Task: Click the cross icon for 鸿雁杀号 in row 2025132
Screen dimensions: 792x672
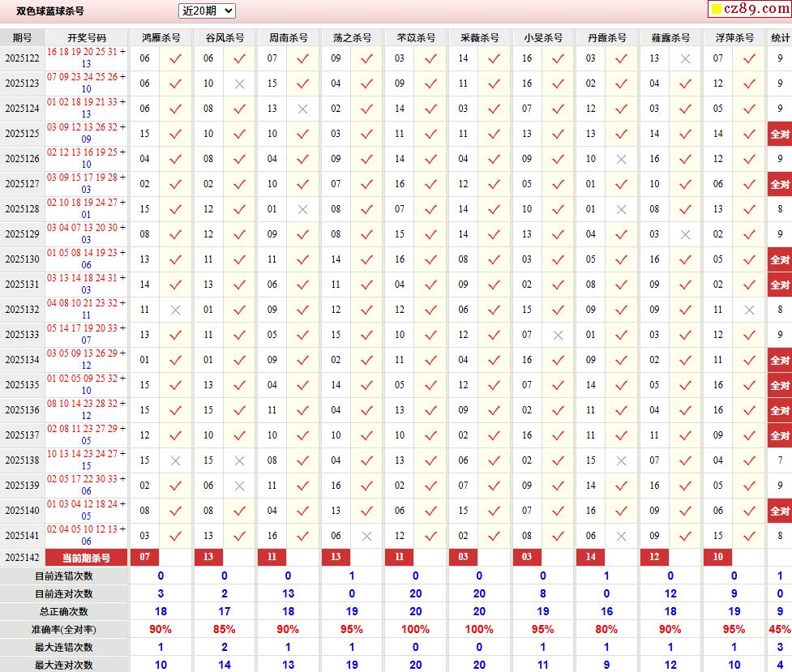Action: (175, 310)
